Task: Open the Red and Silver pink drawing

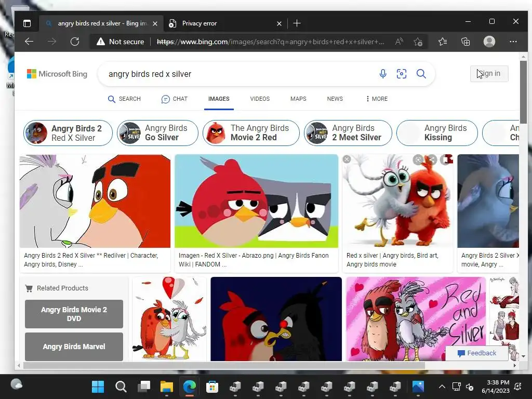Action: tap(416, 319)
